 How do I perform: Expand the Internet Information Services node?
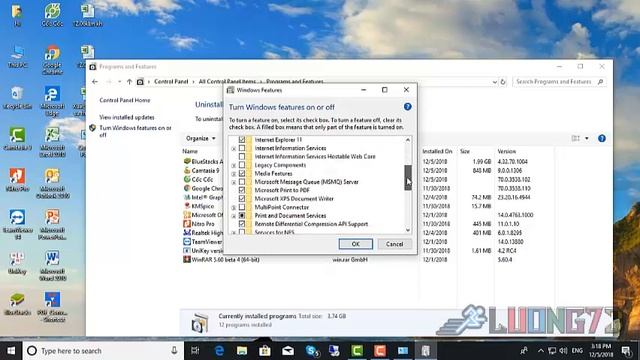tap(234, 149)
